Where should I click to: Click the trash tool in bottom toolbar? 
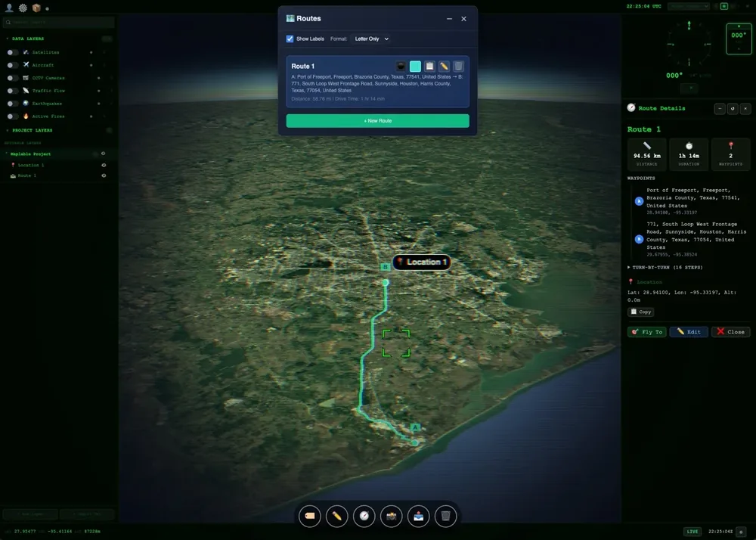(x=445, y=517)
